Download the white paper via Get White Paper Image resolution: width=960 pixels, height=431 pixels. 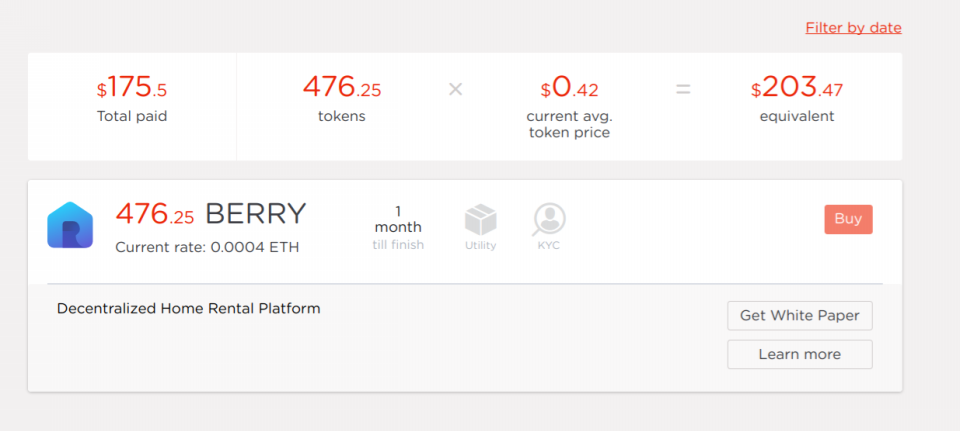click(x=800, y=316)
